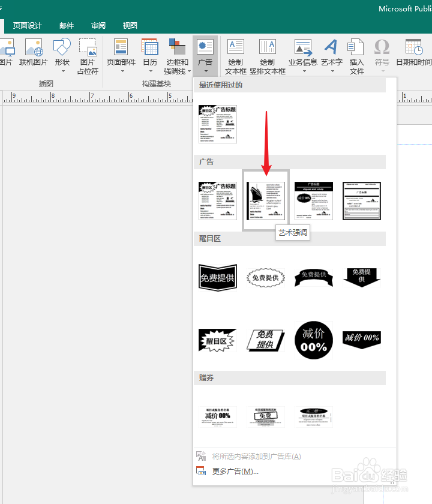Collapse the 广告 dropdown arrow

pyautogui.click(x=206, y=71)
